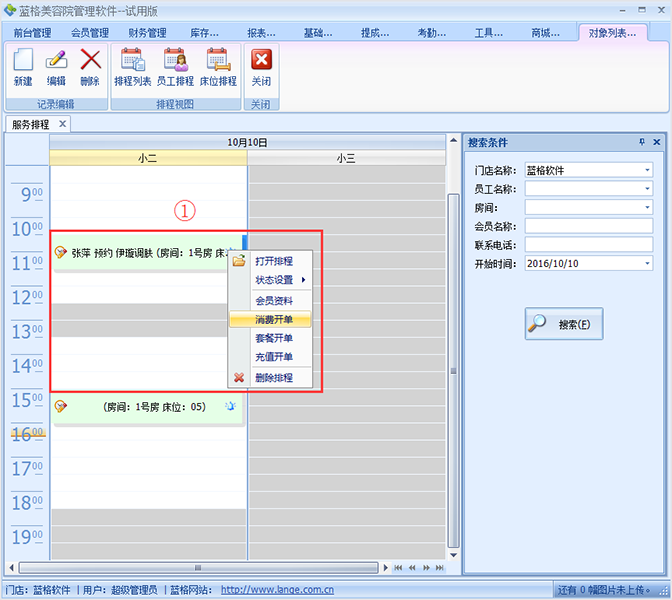Click the folder icon beside 打开排程
This screenshot has height=600, width=672.
[239, 260]
